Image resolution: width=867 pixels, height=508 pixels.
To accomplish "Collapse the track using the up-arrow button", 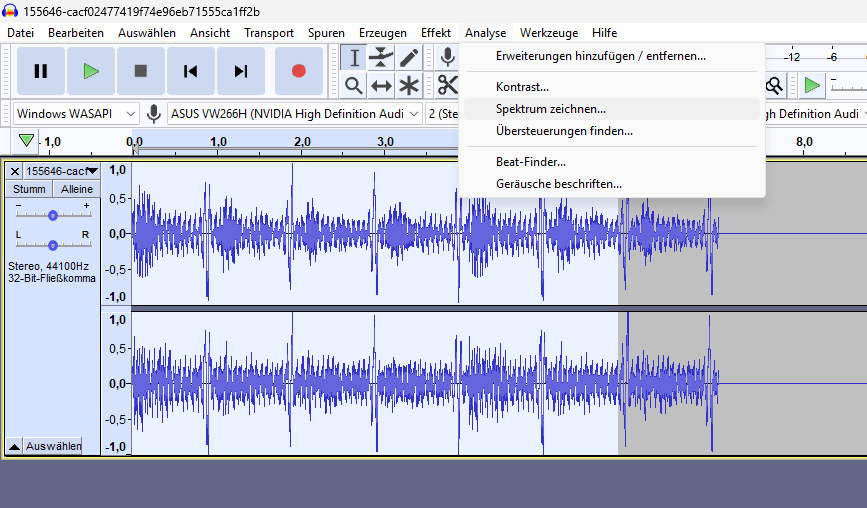I will click(15, 446).
